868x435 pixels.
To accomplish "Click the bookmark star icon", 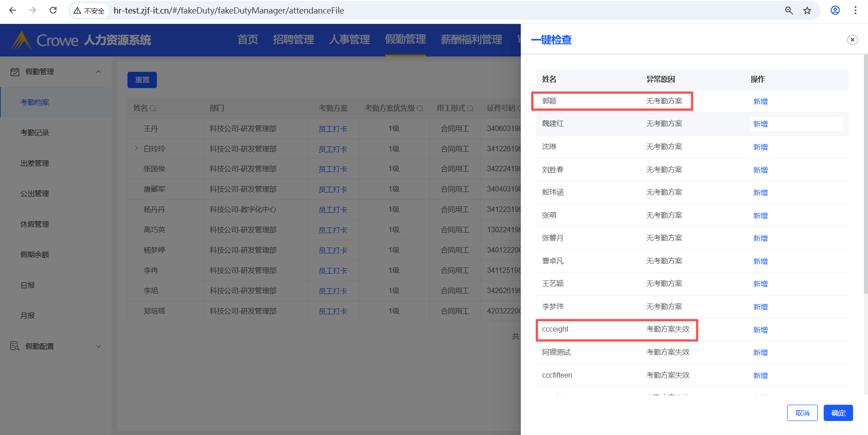I will [807, 10].
